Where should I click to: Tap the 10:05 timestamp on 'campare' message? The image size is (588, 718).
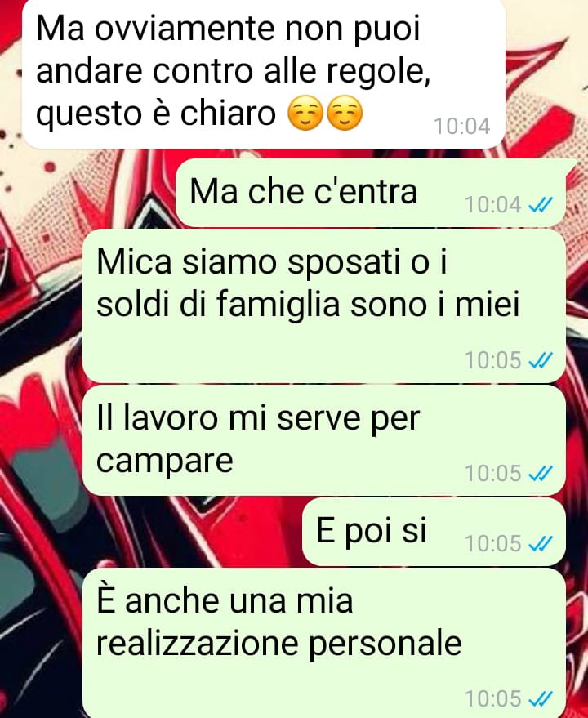[x=493, y=474]
